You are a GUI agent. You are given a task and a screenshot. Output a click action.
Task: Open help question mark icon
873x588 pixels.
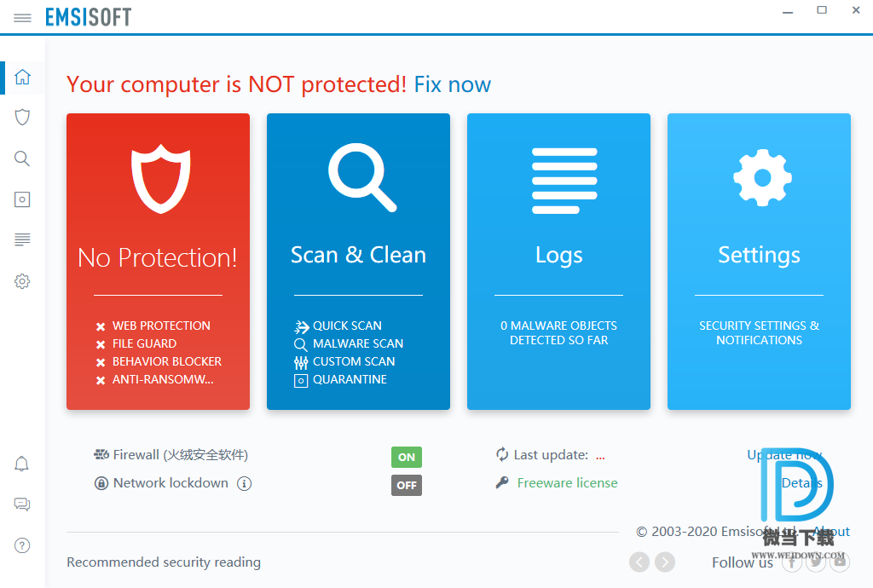pos(21,545)
